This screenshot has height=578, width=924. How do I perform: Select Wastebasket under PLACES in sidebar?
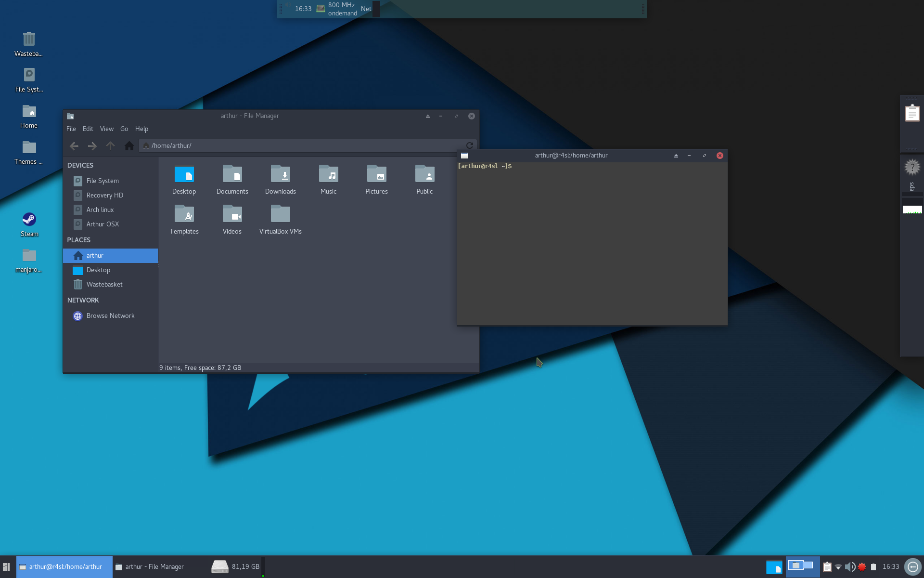tap(110, 284)
